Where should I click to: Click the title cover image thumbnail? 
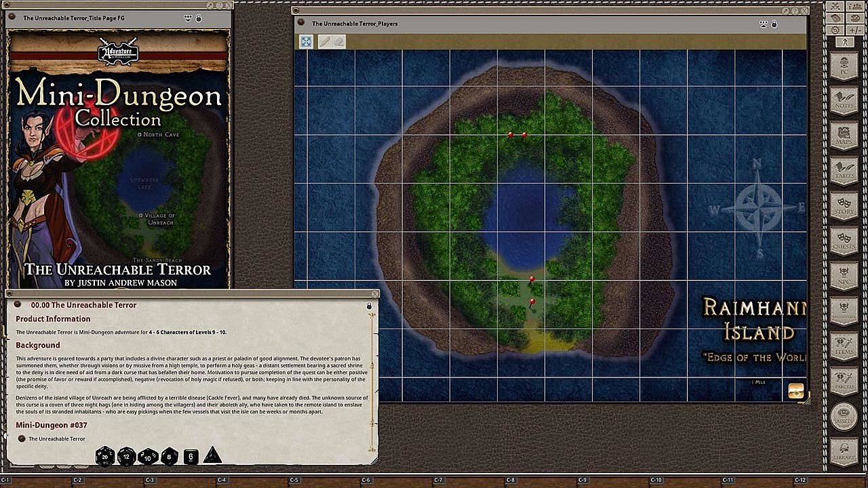click(119, 159)
